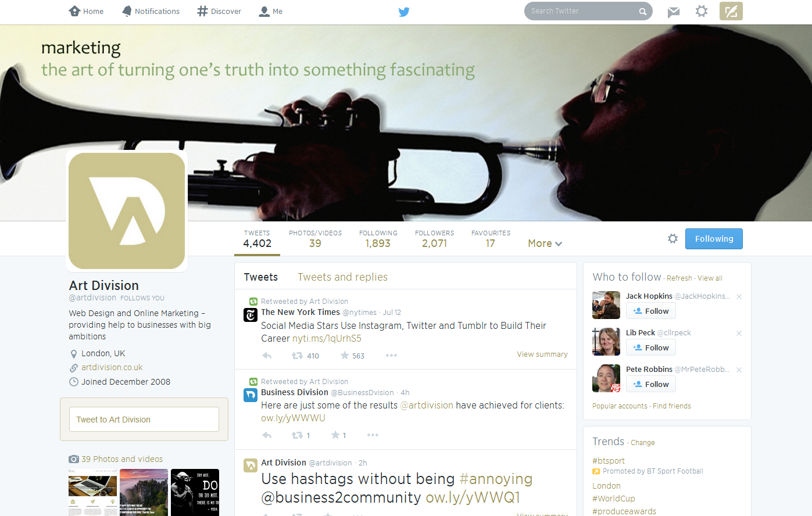The image size is (812, 516).
Task: Open the #btsport trend
Action: tap(609, 461)
